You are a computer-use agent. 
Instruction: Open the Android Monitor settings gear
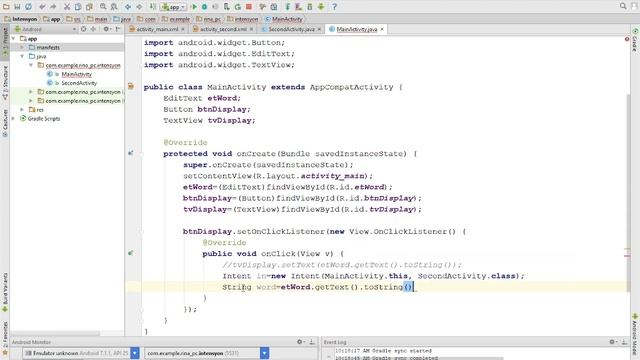300,342
